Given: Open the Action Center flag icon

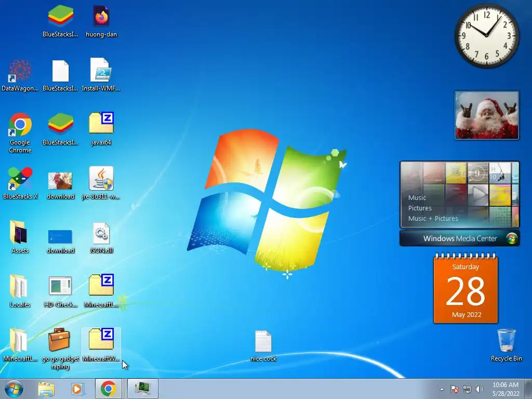Looking at the screenshot, I should coord(454,390).
